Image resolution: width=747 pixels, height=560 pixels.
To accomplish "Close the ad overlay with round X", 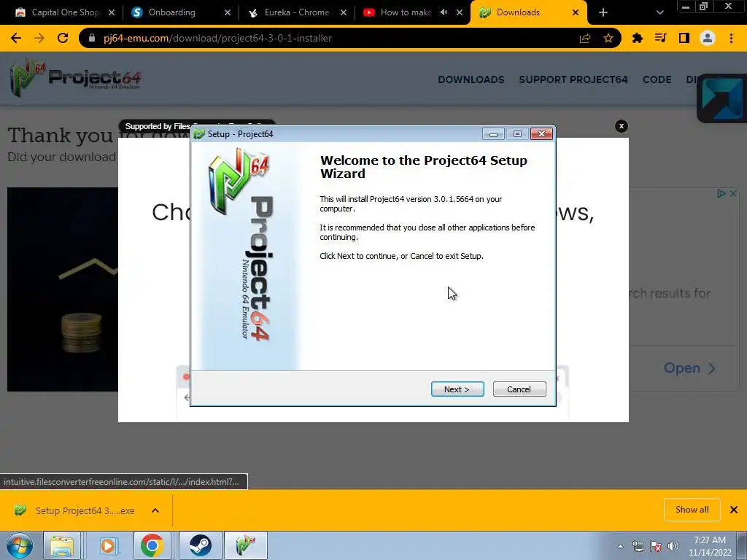I will tap(622, 126).
